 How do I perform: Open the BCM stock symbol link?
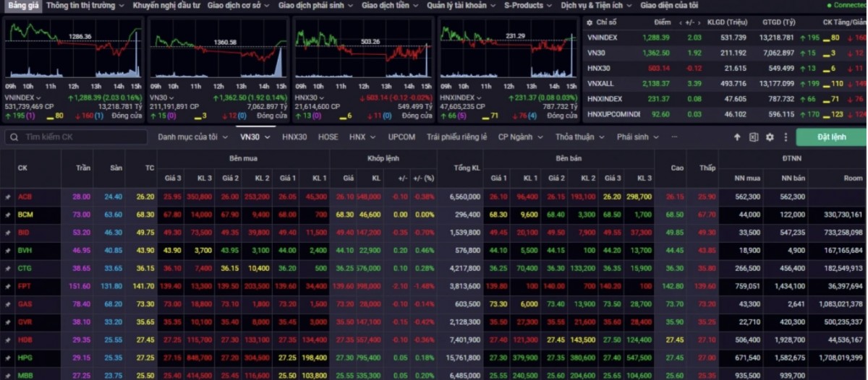click(25, 215)
